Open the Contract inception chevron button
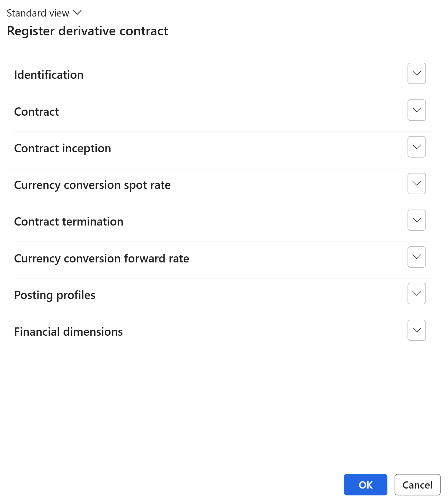This screenshot has width=448, height=499. pyautogui.click(x=416, y=147)
